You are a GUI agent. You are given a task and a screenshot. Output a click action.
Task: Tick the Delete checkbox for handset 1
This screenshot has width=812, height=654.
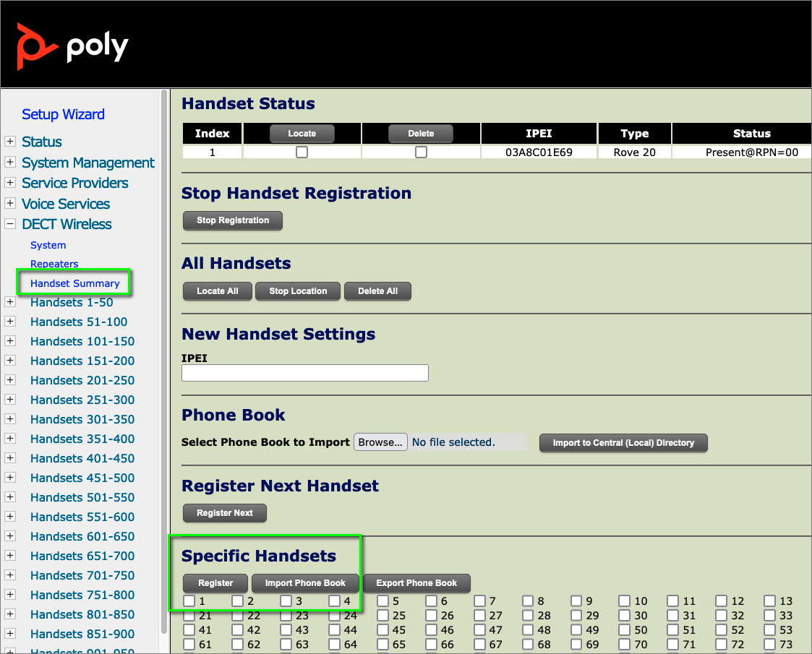pyautogui.click(x=421, y=152)
